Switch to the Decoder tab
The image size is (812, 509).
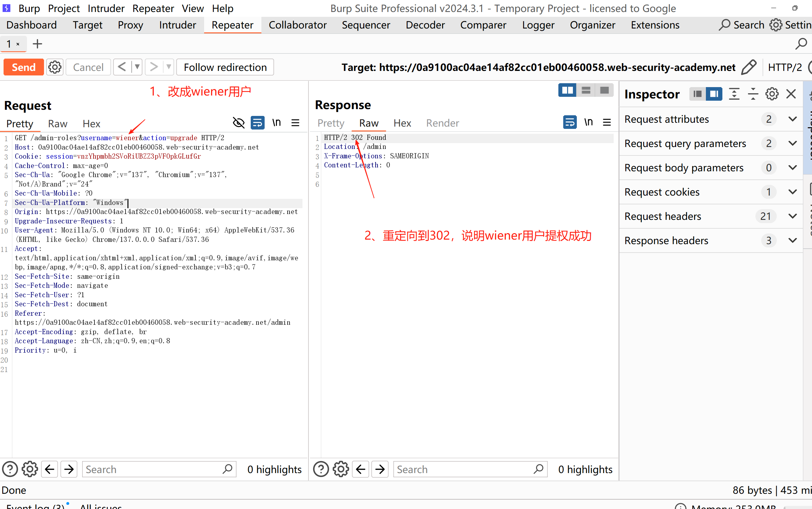(425, 25)
